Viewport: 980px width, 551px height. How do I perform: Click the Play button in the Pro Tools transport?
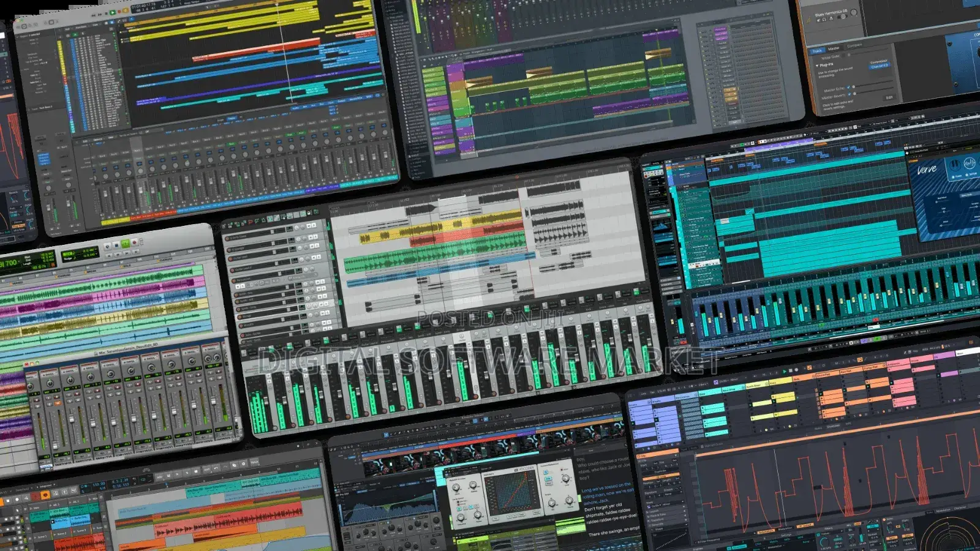click(126, 244)
